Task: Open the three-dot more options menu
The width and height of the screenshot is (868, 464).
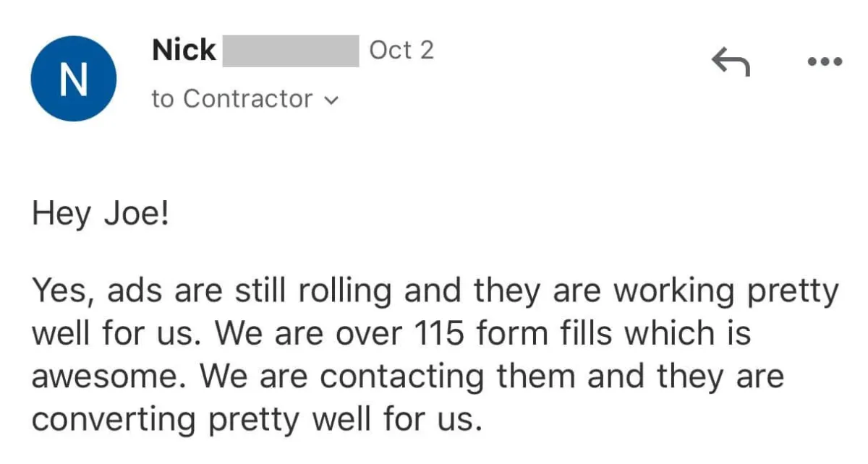Action: click(x=825, y=63)
